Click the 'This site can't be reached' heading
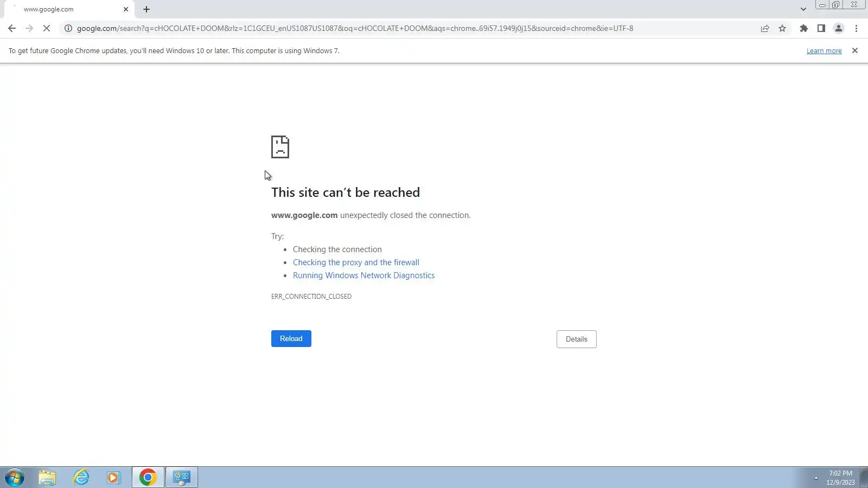The width and height of the screenshot is (868, 488). (346, 192)
